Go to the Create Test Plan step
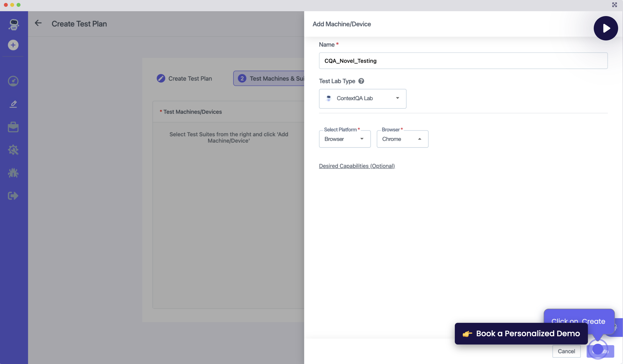 pos(185,79)
